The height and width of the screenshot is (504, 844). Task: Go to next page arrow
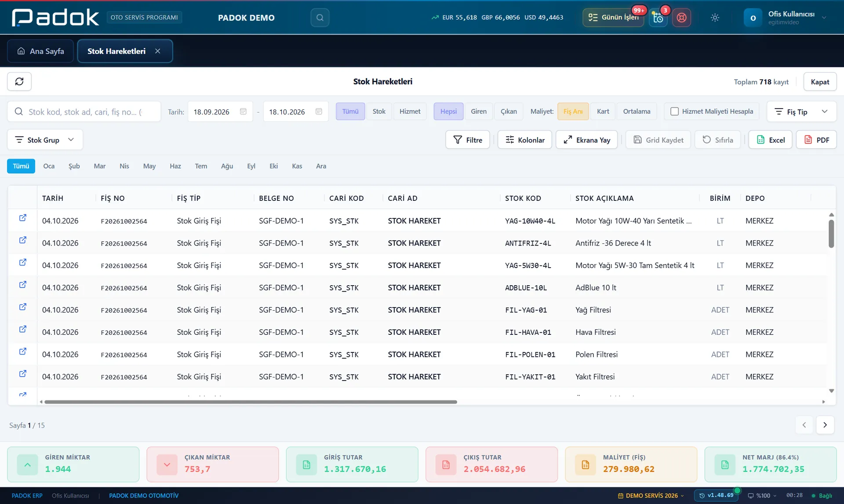click(x=825, y=425)
